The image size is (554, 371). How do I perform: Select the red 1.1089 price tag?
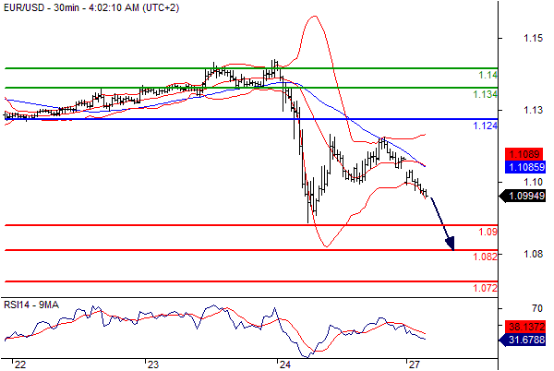tap(525, 154)
